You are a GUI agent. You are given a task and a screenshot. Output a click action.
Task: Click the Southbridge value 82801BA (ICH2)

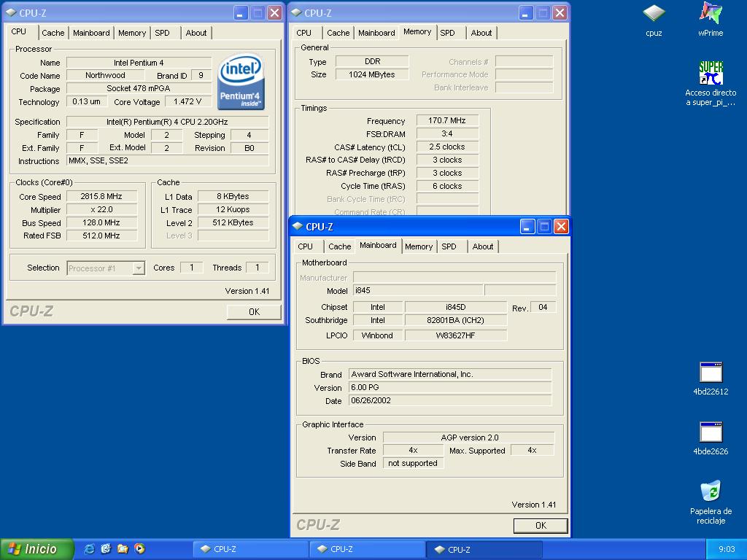click(x=456, y=320)
